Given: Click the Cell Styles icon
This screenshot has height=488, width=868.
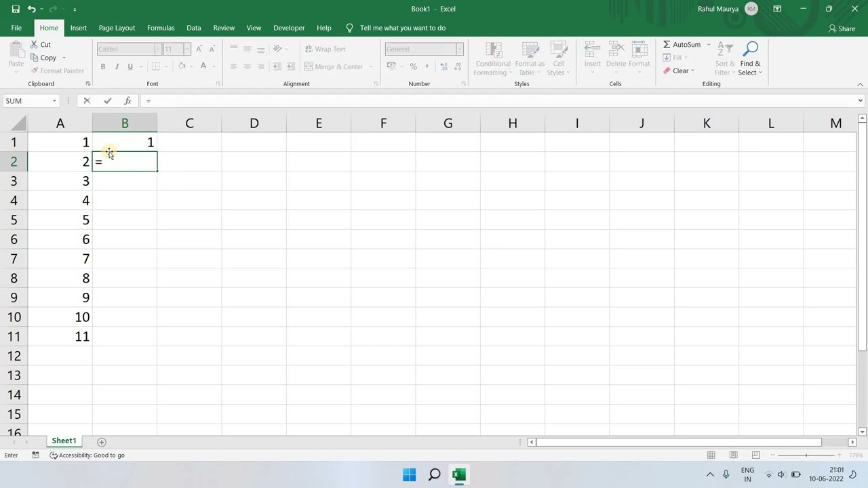Looking at the screenshot, I should pyautogui.click(x=559, y=49).
